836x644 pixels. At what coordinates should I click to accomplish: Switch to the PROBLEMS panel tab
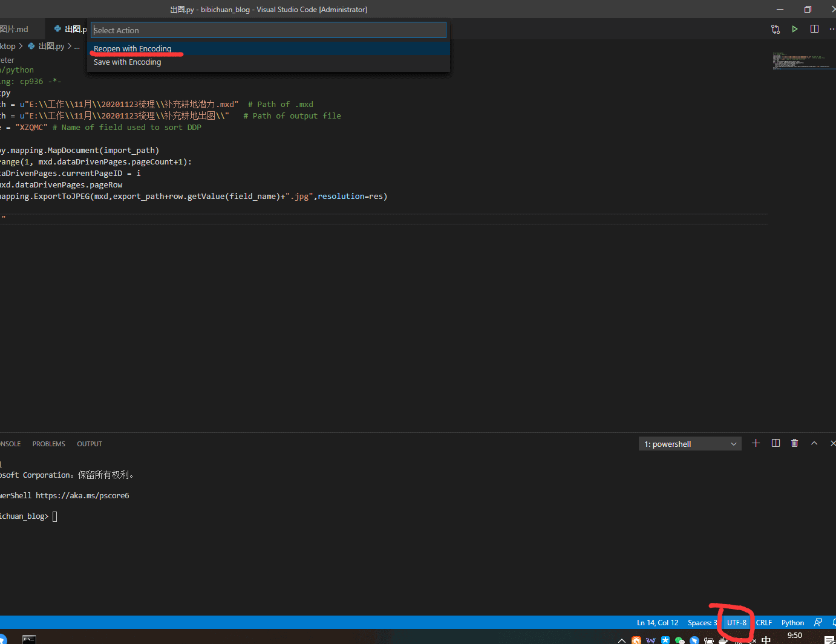[49, 444]
